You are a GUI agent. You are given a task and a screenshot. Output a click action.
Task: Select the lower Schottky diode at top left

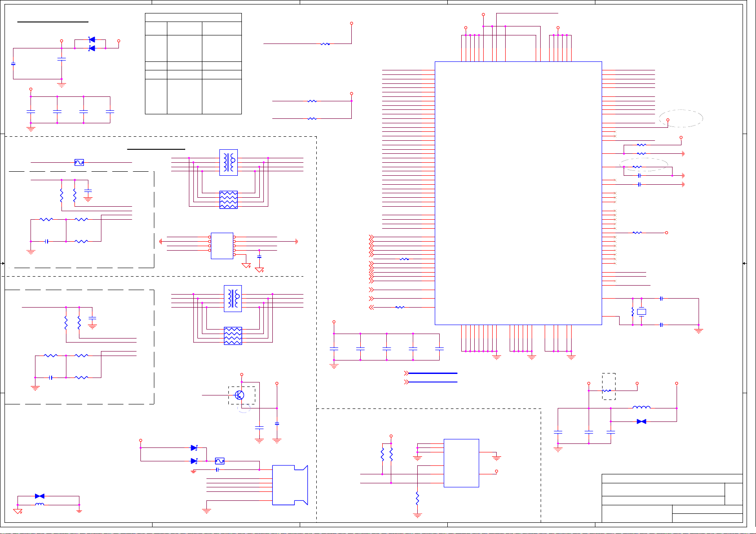92,48
